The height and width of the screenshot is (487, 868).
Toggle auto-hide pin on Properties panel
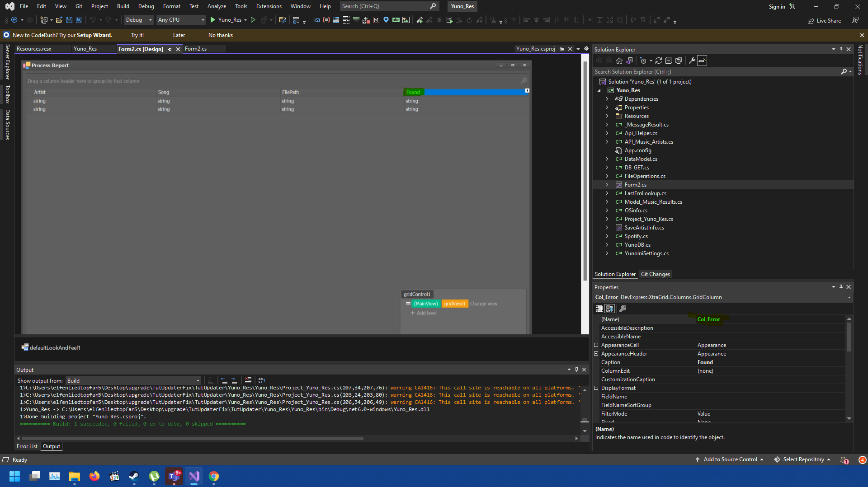click(841, 287)
